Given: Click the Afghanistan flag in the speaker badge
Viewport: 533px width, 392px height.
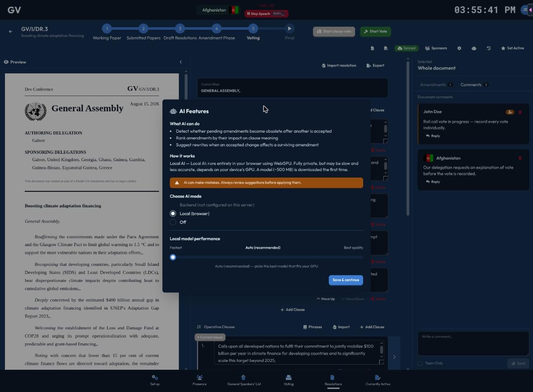Looking at the screenshot, I should tap(234, 10).
